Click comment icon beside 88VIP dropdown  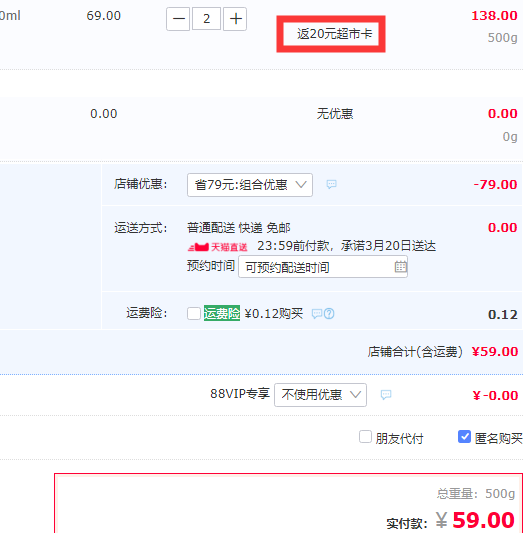click(386, 395)
